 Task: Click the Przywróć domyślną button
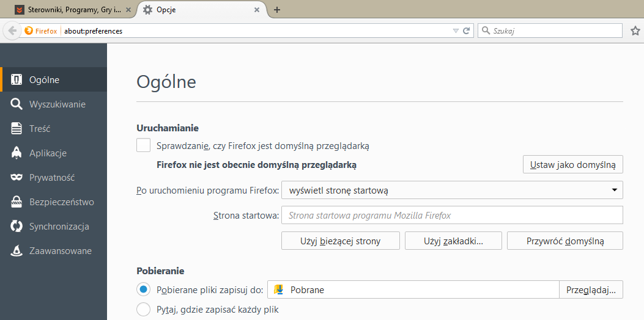pos(565,241)
